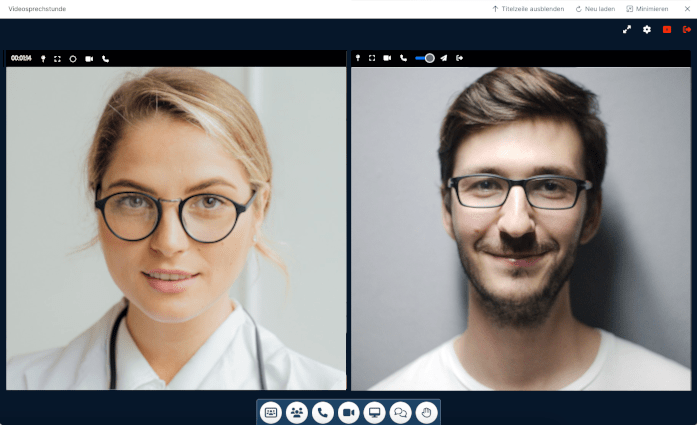Image resolution: width=697 pixels, height=425 pixels.
Task: Close the Videosprechstunde window with the X
Action: click(687, 9)
